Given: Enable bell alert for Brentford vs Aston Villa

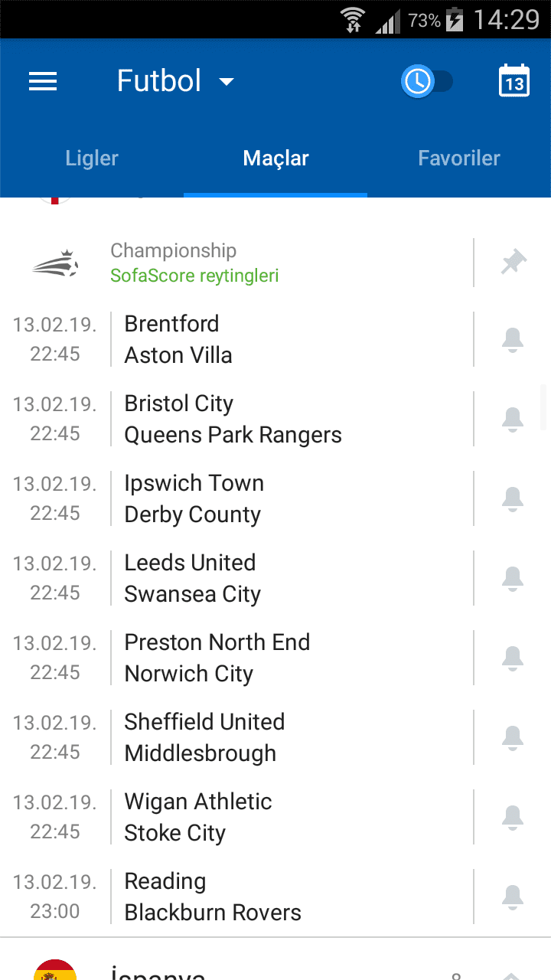Looking at the screenshot, I should (x=513, y=339).
